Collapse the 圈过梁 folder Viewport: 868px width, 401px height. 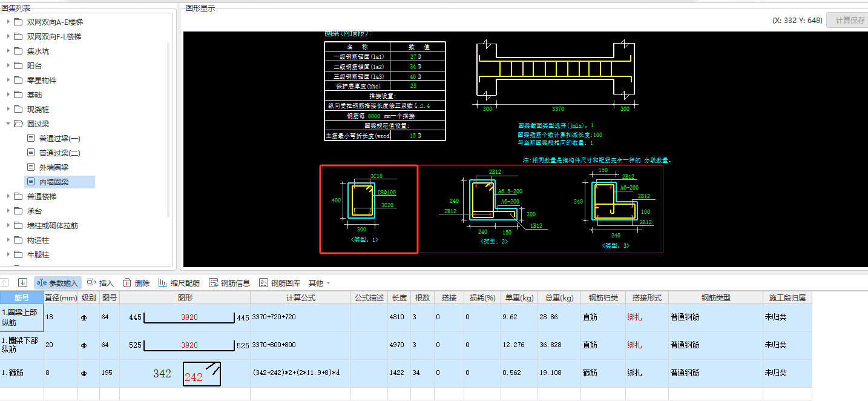coord(8,124)
